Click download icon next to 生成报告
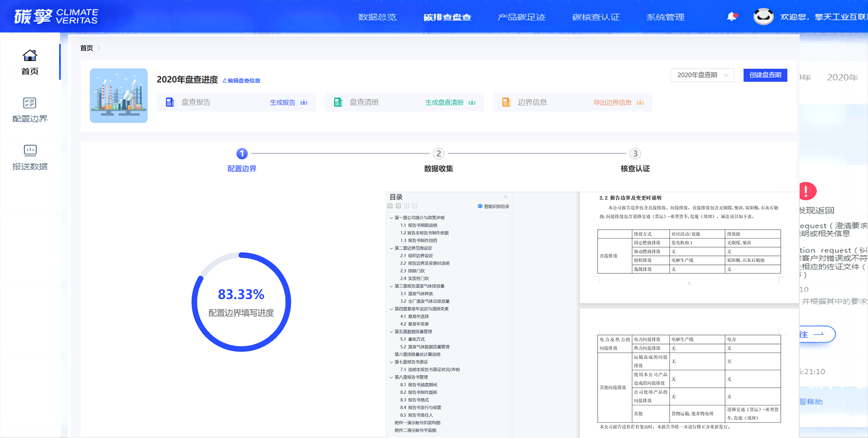 (x=304, y=102)
